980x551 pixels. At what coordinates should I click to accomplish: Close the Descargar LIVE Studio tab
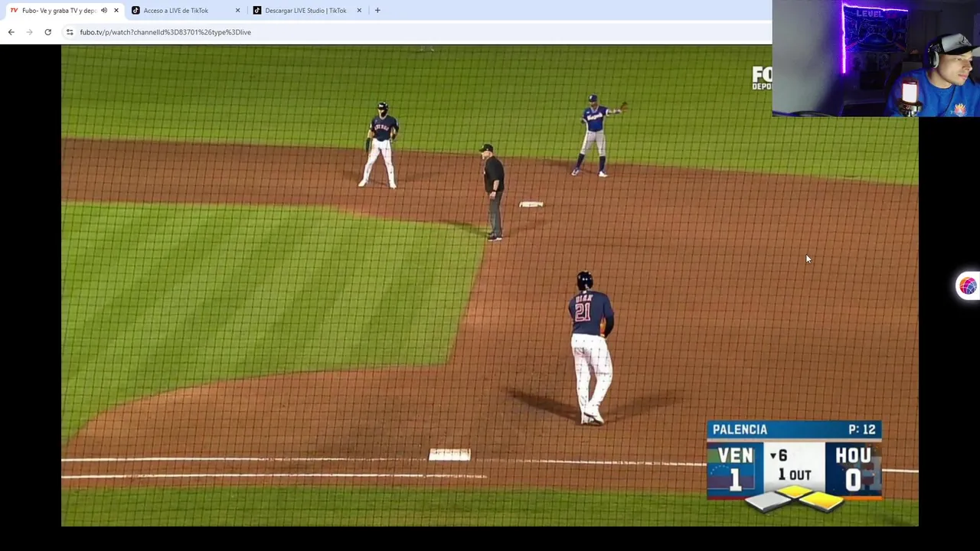(359, 11)
